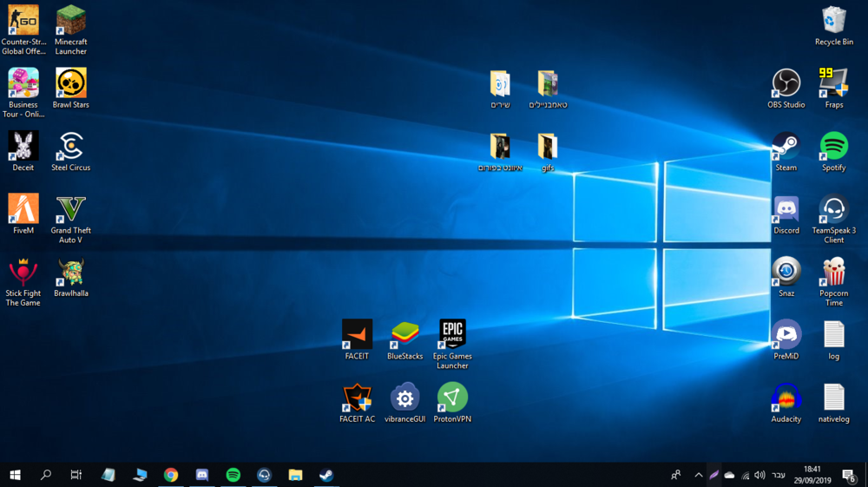Select the gifs folder on desktop

(547, 147)
